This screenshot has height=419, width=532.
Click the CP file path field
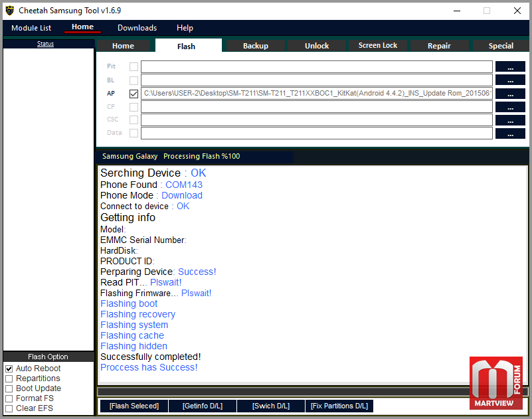(x=317, y=106)
